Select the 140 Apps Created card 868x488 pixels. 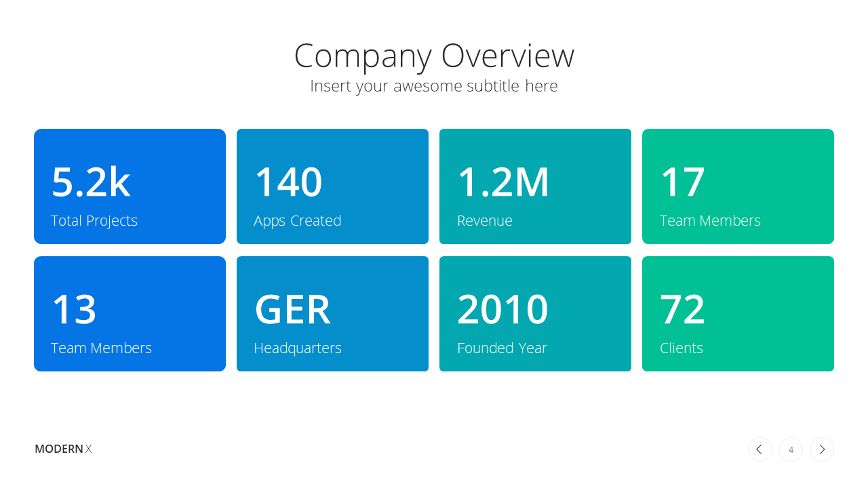point(332,186)
